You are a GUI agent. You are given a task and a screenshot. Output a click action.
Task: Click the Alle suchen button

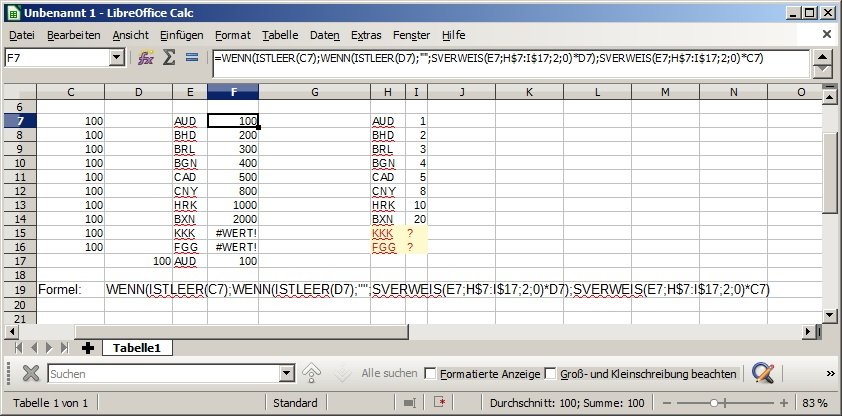pyautogui.click(x=389, y=373)
